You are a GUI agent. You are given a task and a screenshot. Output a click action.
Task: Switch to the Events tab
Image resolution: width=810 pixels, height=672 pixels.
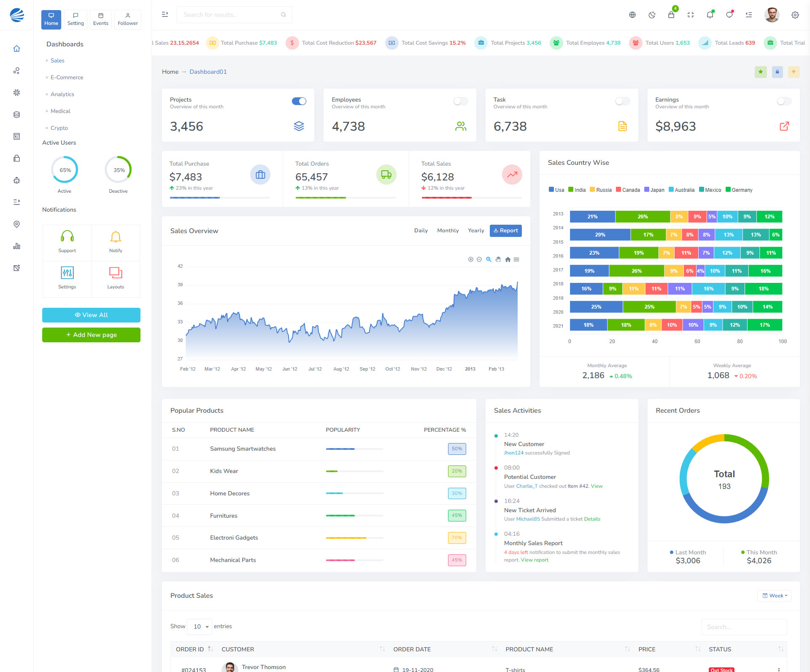101,19
